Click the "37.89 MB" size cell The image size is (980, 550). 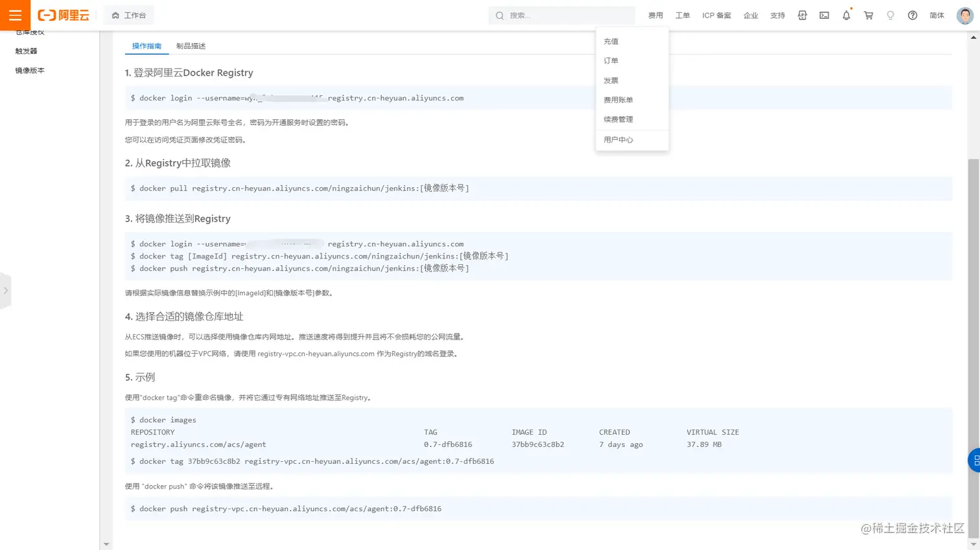pyautogui.click(x=704, y=444)
